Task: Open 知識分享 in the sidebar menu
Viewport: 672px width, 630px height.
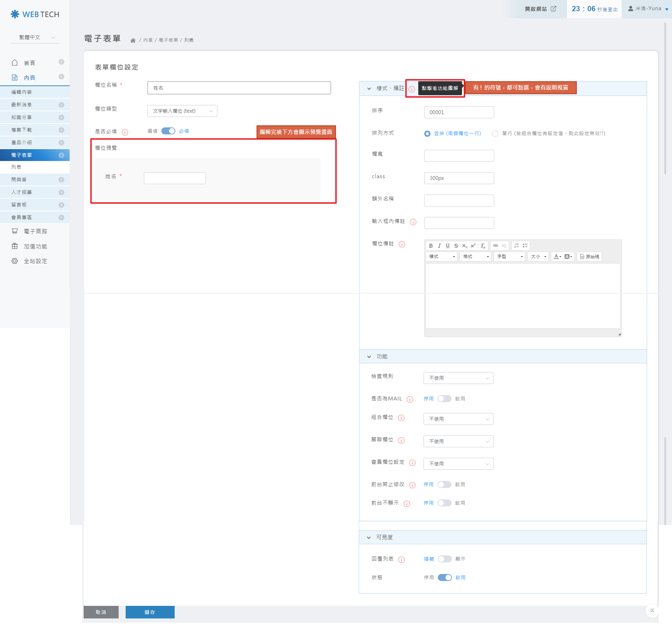Action: tap(21, 117)
